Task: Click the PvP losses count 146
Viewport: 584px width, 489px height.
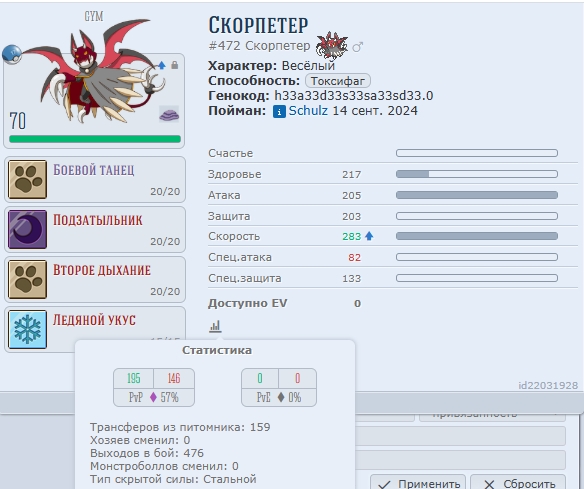Action: (x=174, y=378)
